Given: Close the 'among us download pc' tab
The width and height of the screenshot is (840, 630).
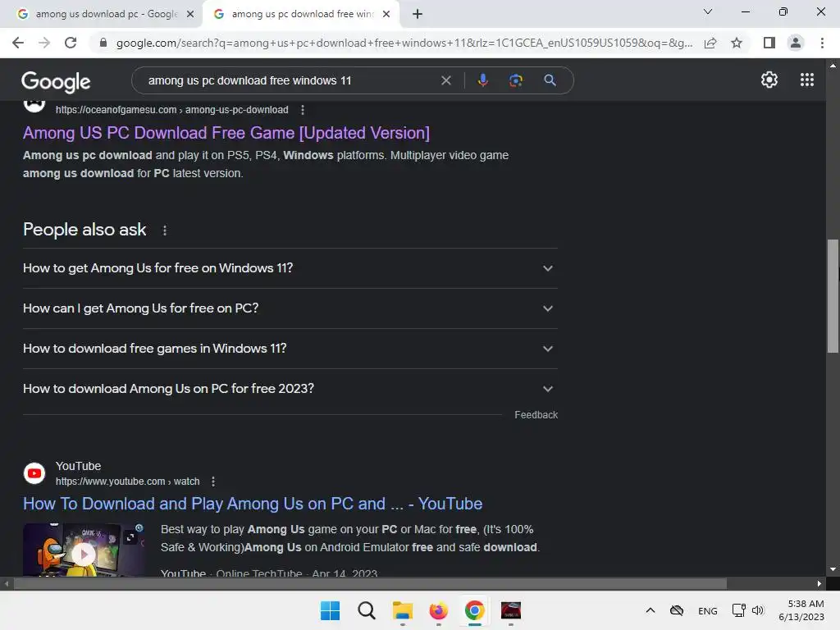Looking at the screenshot, I should 190,15.
